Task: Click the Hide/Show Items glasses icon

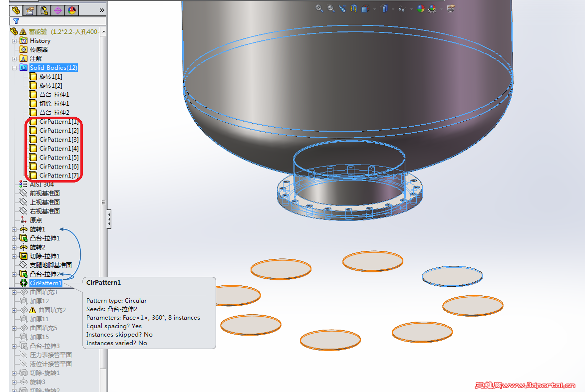Action: [x=402, y=8]
